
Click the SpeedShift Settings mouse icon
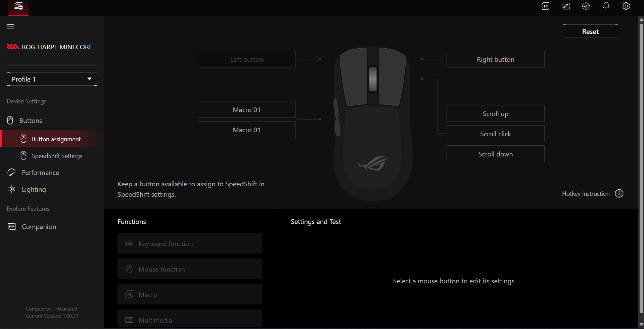click(x=24, y=155)
